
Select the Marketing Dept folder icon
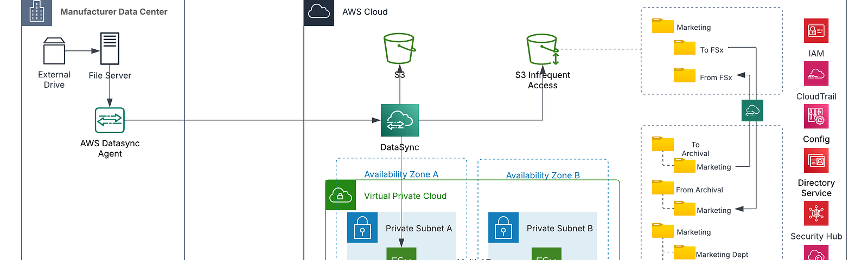(x=684, y=252)
